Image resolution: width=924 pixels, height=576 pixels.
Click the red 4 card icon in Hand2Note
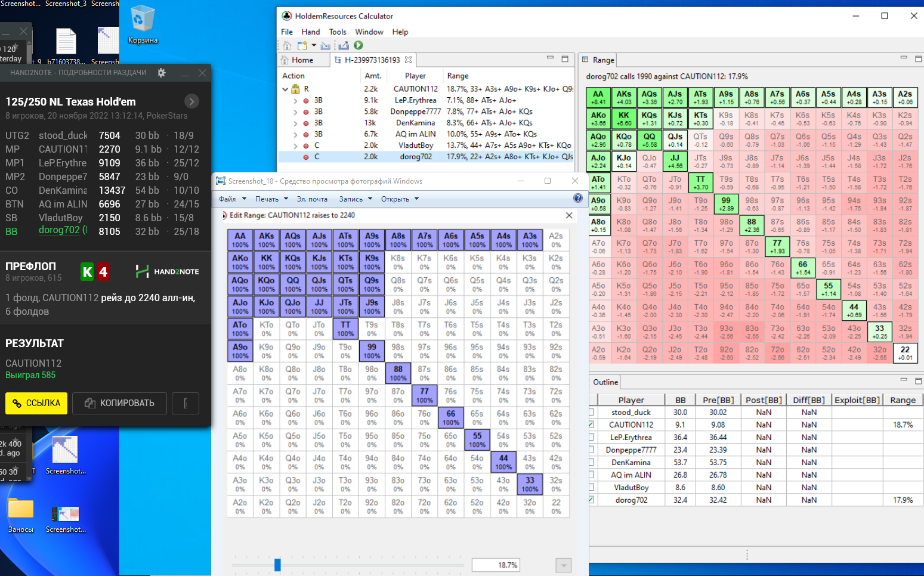(x=103, y=272)
